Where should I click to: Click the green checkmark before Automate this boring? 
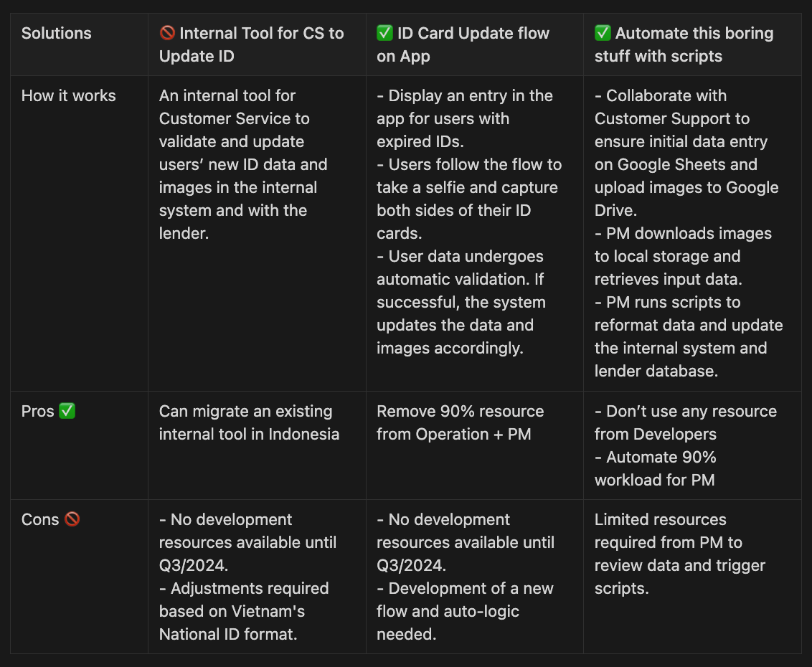pyautogui.click(x=603, y=33)
